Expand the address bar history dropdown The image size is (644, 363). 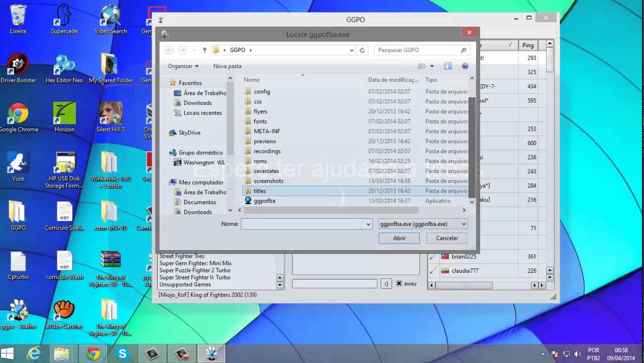352,50
